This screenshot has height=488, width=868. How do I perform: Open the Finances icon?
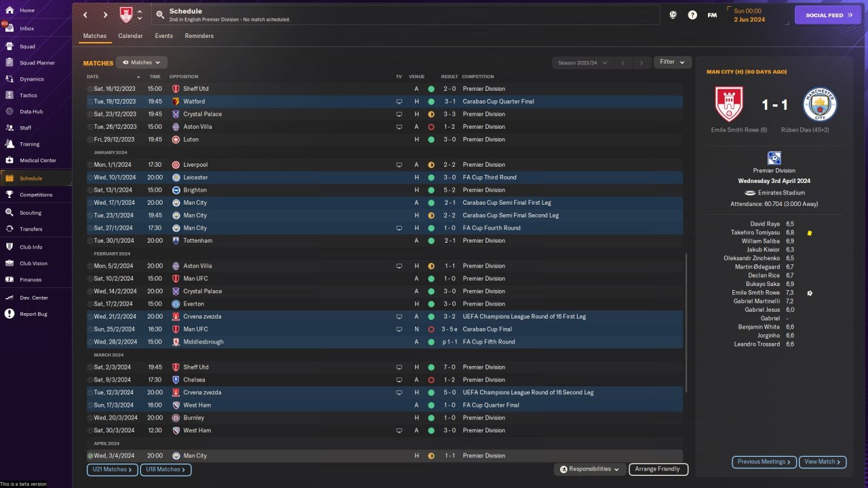click(x=9, y=280)
